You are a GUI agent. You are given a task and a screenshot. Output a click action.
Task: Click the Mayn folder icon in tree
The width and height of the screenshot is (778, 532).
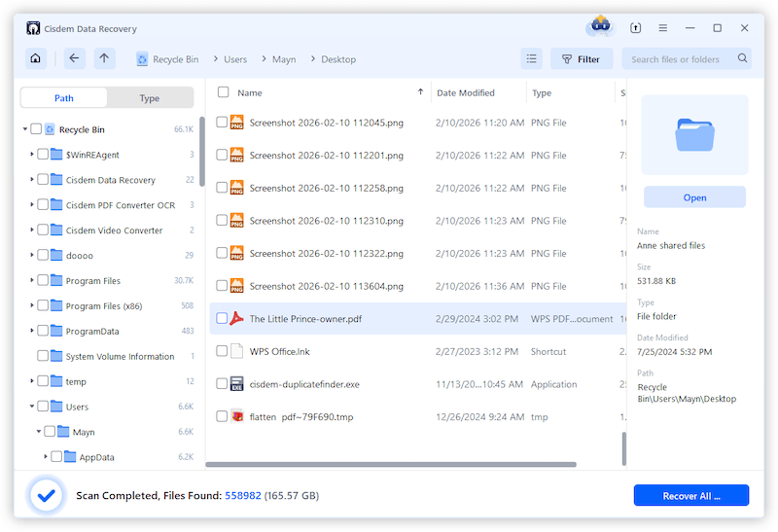coord(63,431)
